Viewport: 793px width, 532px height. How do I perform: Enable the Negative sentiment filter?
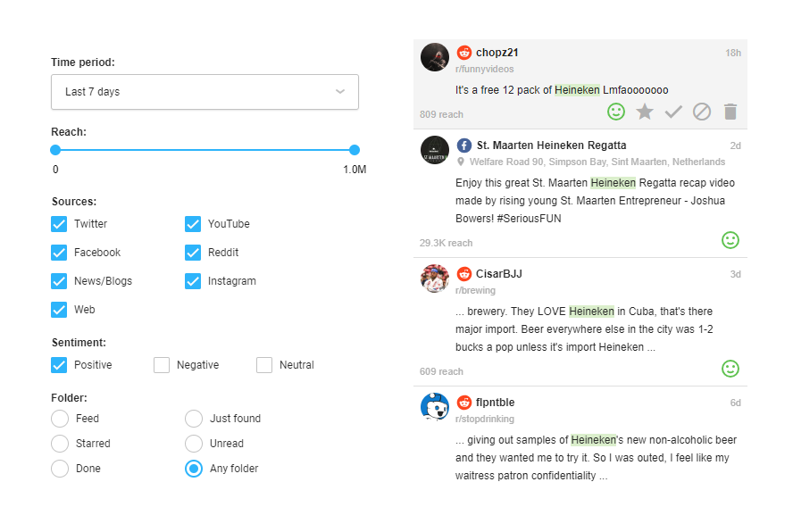coord(162,365)
